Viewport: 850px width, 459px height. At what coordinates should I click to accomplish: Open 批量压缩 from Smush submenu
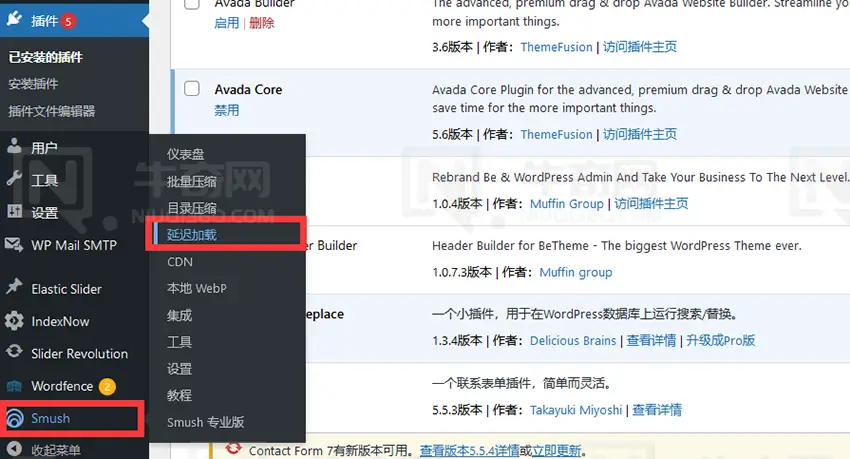click(x=191, y=181)
